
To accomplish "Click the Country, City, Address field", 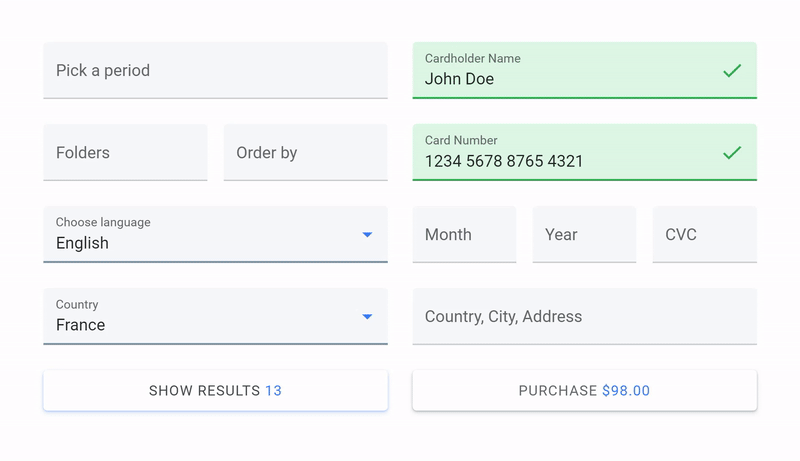I will click(584, 317).
